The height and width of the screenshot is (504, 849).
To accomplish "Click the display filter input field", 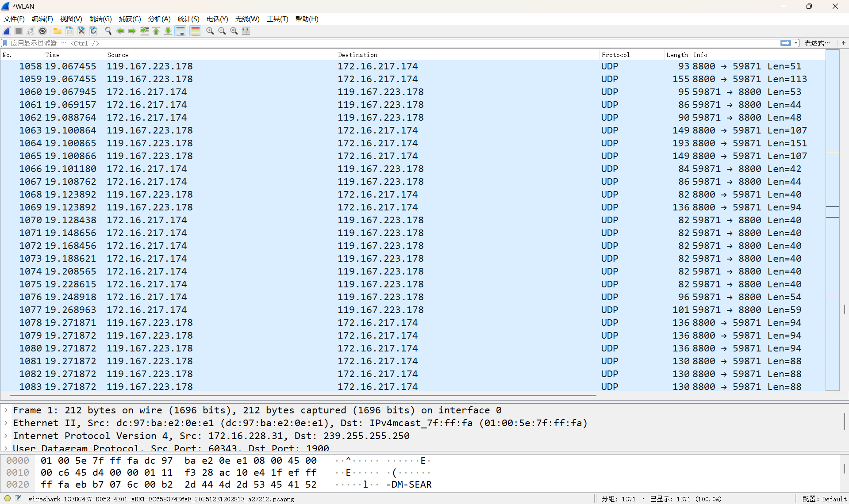I will click(394, 43).
